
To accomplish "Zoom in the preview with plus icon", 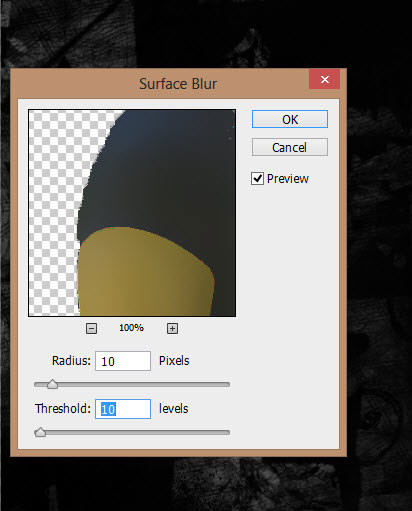I will [x=172, y=328].
